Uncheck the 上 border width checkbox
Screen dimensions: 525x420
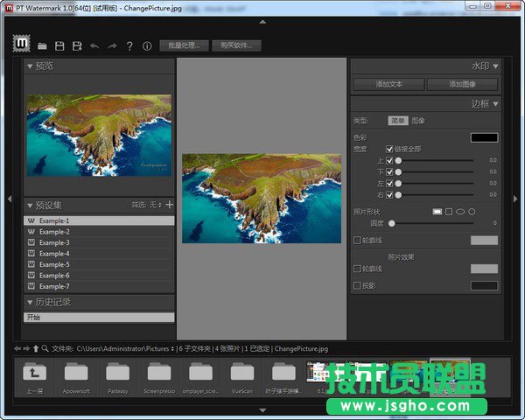point(389,160)
